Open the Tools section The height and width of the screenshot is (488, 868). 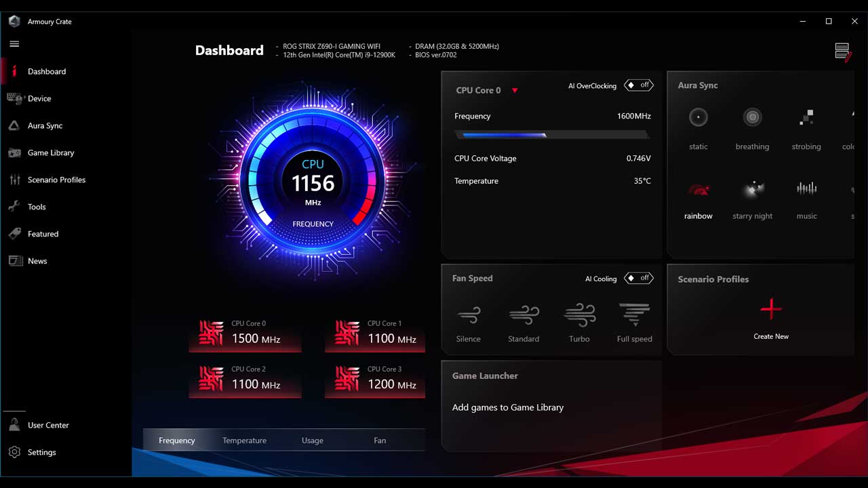37,207
